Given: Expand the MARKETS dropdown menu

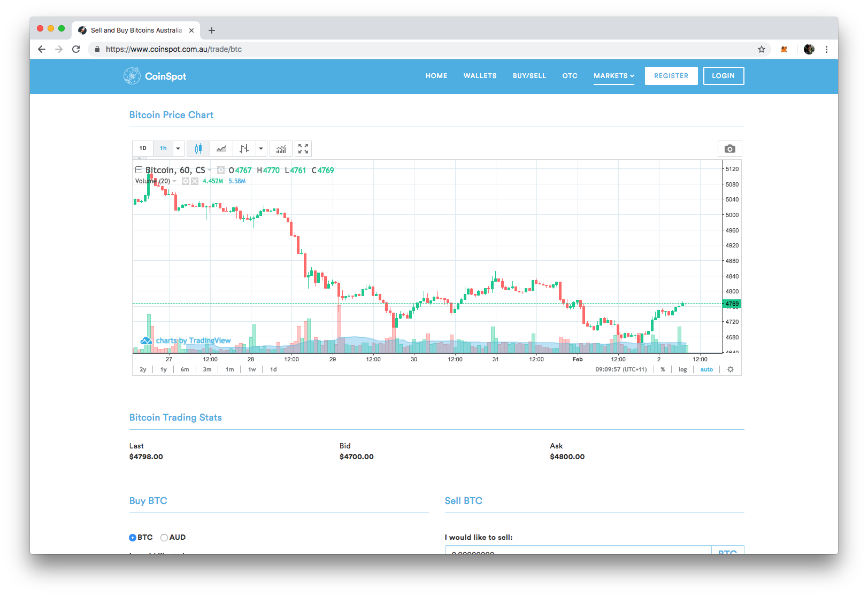Looking at the screenshot, I should tap(614, 76).
